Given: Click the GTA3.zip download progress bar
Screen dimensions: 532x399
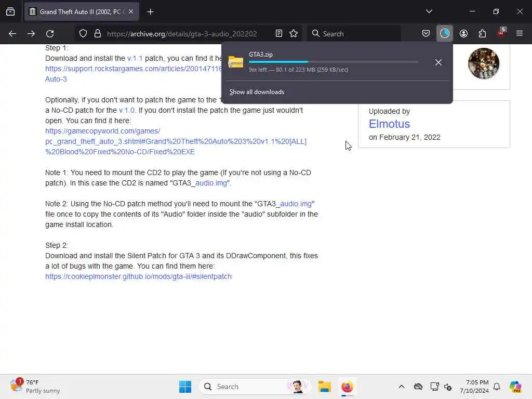Looking at the screenshot, I should click(334, 62).
